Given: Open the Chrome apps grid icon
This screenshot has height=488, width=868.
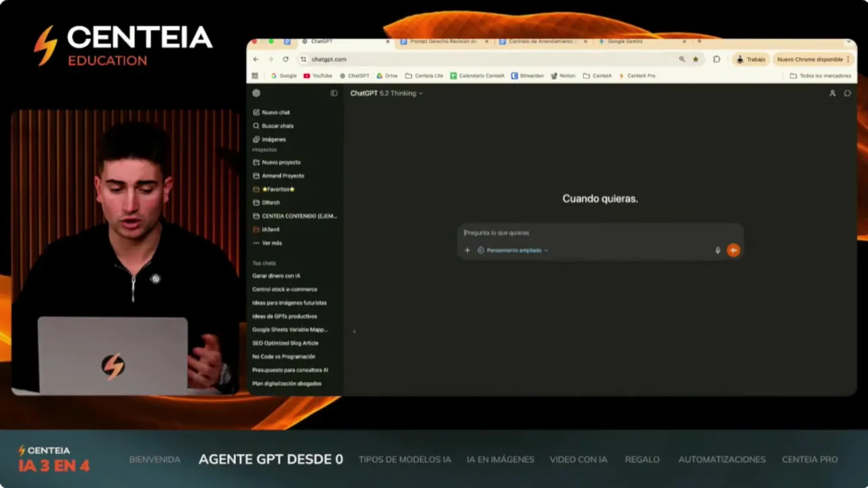Looking at the screenshot, I should (x=255, y=76).
